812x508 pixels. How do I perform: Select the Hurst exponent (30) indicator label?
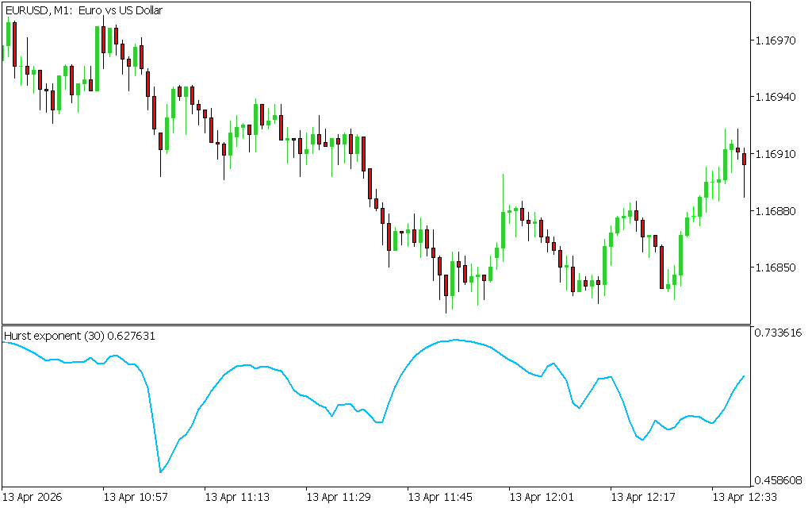pos(79,336)
